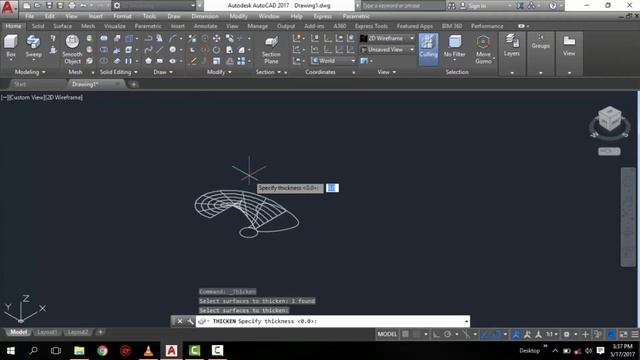This screenshot has width=640, height=360.
Task: Switch to the Visualize ribbon tab
Action: coord(115,26)
